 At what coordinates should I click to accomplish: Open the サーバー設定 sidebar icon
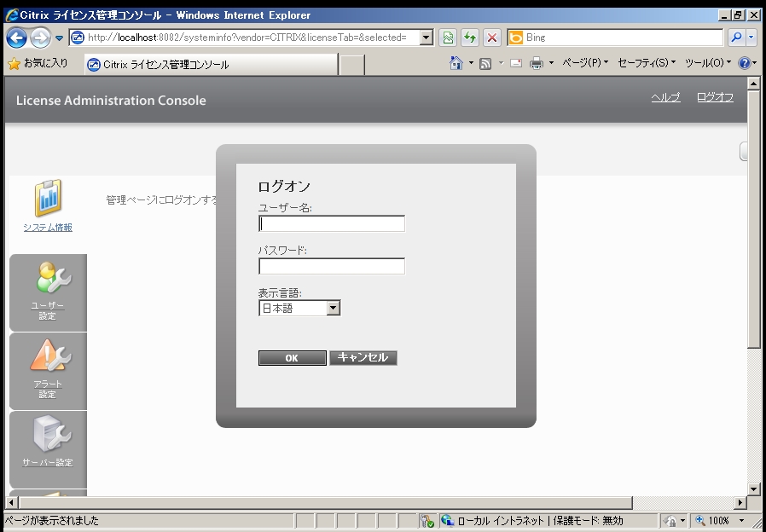point(48,435)
